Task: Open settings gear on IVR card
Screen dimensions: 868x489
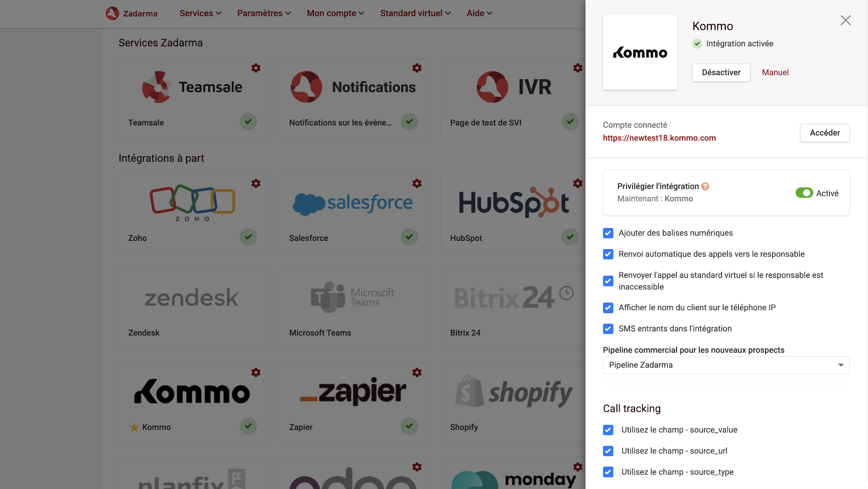Action: coord(578,68)
